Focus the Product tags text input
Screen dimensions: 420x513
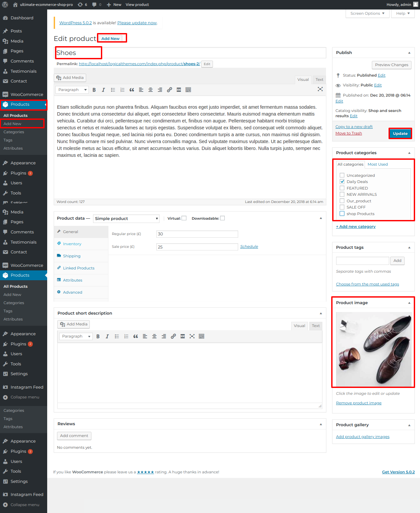click(363, 261)
